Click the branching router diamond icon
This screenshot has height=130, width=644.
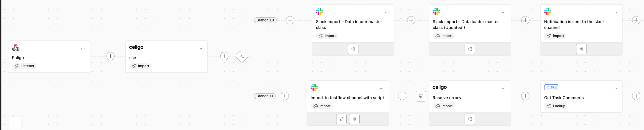242,56
